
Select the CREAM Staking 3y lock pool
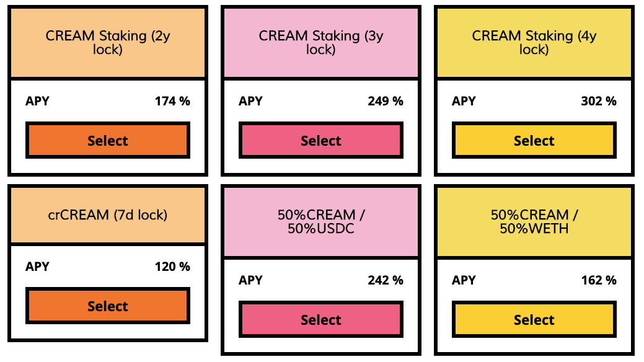321,140
